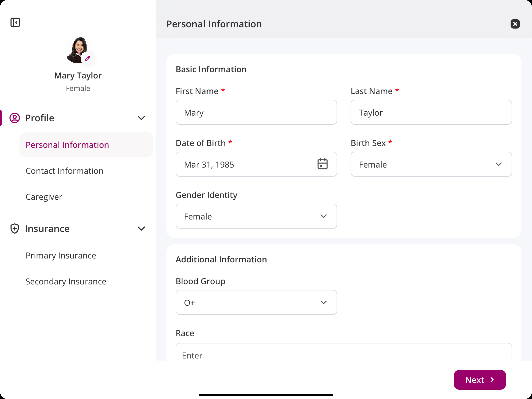Open the Date of Birth calendar picker
The height and width of the screenshot is (399, 532).
[322, 164]
